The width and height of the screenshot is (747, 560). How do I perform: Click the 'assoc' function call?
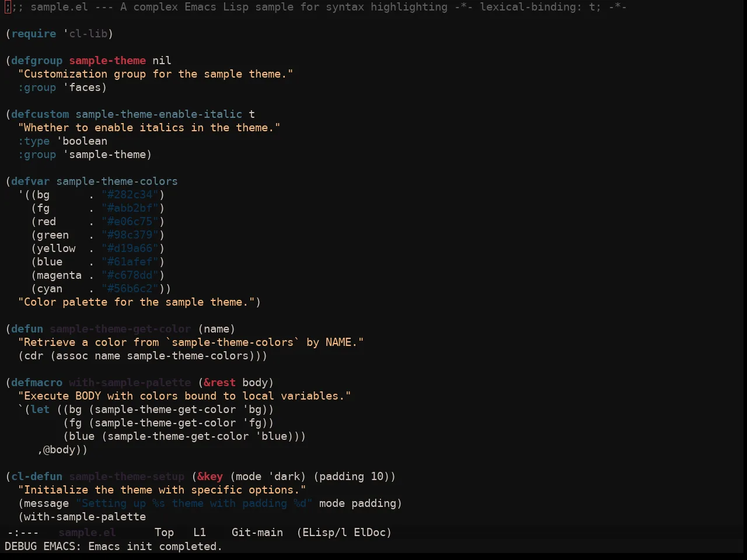72,356
